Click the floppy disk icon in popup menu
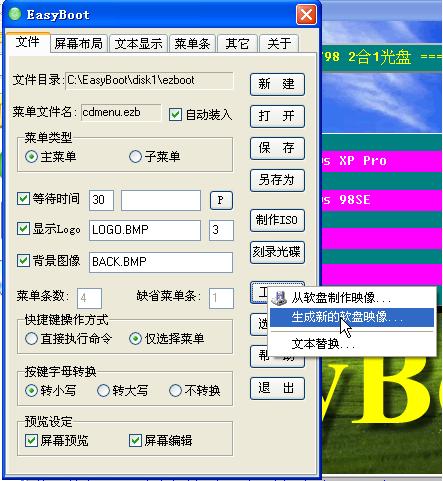The height and width of the screenshot is (481, 443). tap(279, 298)
